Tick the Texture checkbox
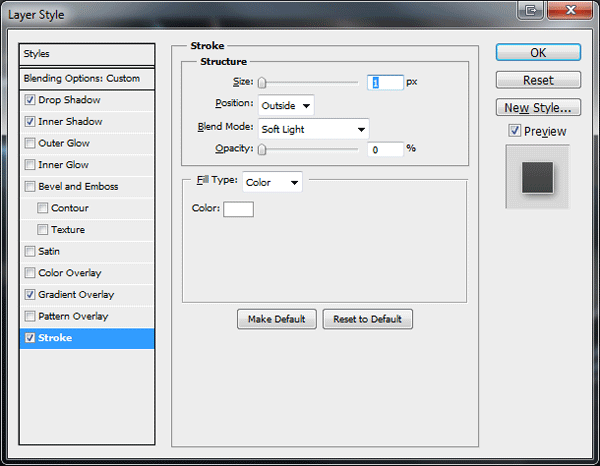The width and height of the screenshot is (600, 466). (x=42, y=230)
